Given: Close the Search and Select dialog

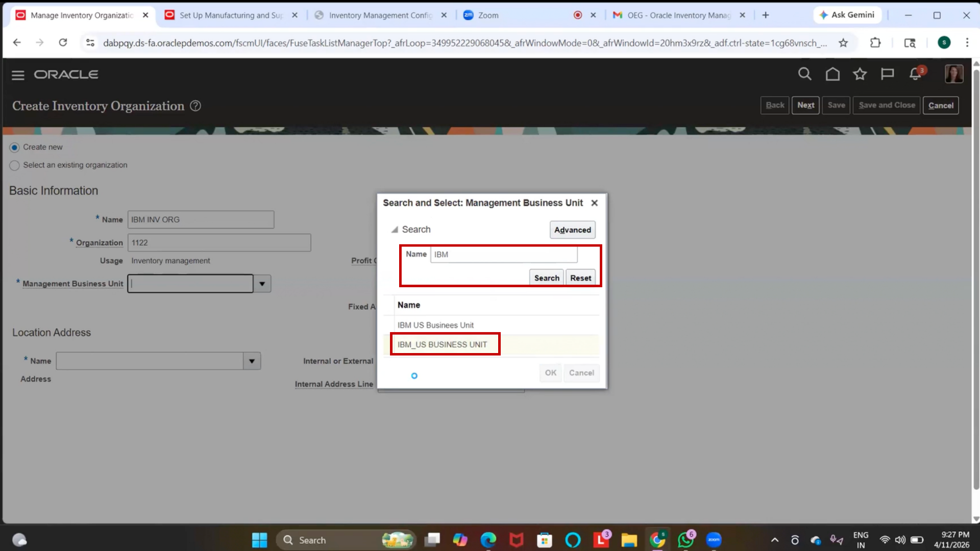Looking at the screenshot, I should (x=594, y=203).
